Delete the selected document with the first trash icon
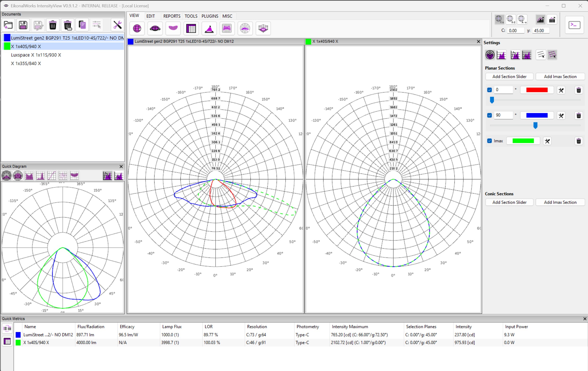This screenshot has height=371, width=588. pyautogui.click(x=53, y=25)
